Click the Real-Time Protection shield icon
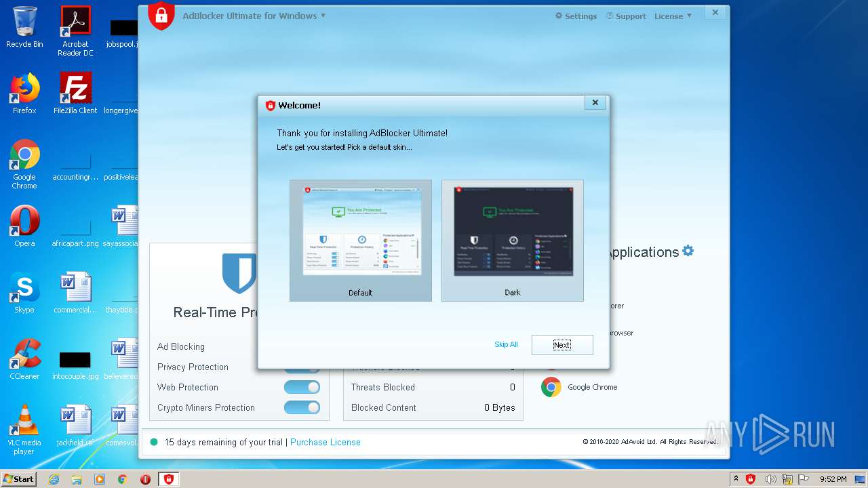868x488 pixels. pyautogui.click(x=239, y=273)
